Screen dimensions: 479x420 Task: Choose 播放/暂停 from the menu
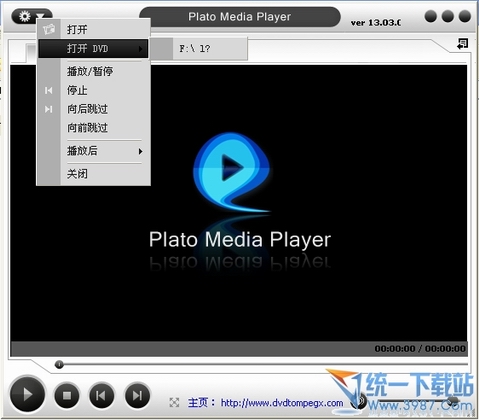coord(93,71)
